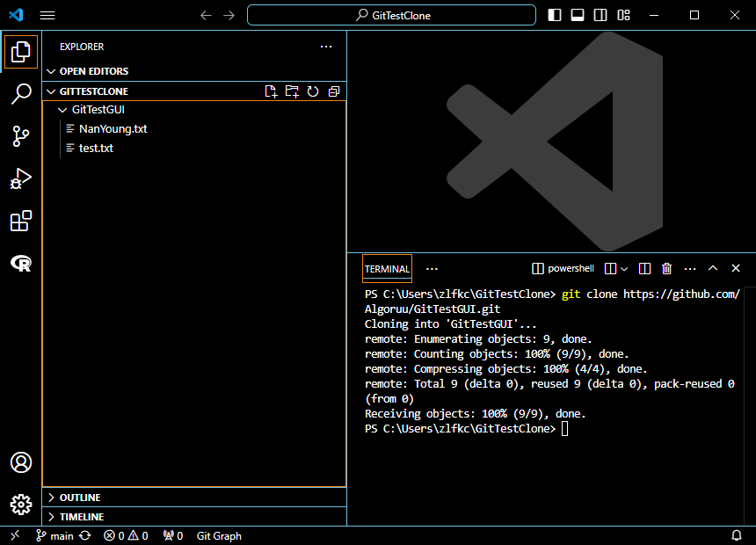
Task: Refresh the Explorer file tree
Action: (x=313, y=91)
